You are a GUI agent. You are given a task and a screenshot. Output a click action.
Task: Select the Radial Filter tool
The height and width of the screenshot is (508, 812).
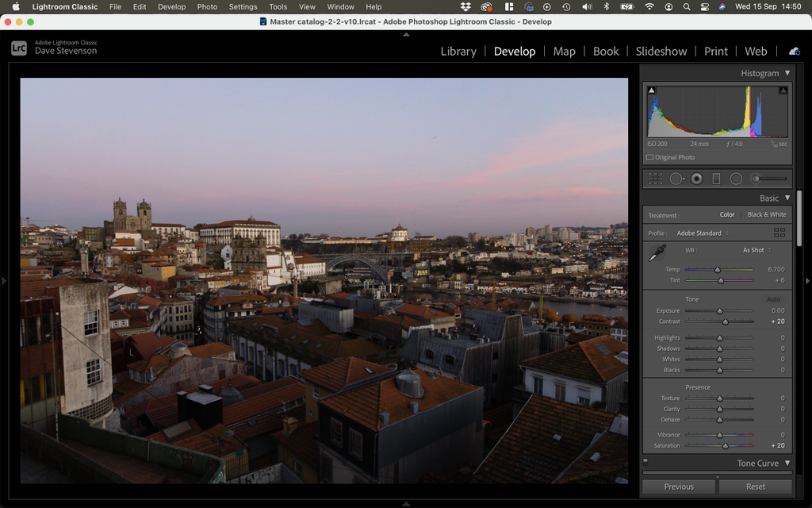click(736, 179)
